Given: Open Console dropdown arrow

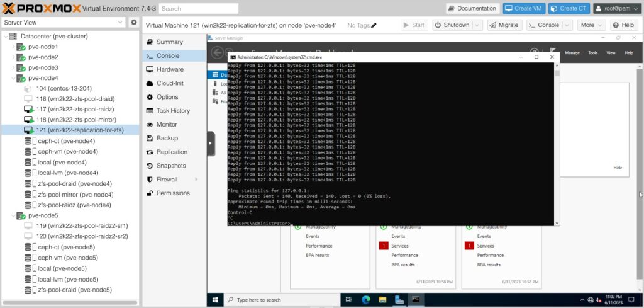Looking at the screenshot, I should pyautogui.click(x=568, y=25).
